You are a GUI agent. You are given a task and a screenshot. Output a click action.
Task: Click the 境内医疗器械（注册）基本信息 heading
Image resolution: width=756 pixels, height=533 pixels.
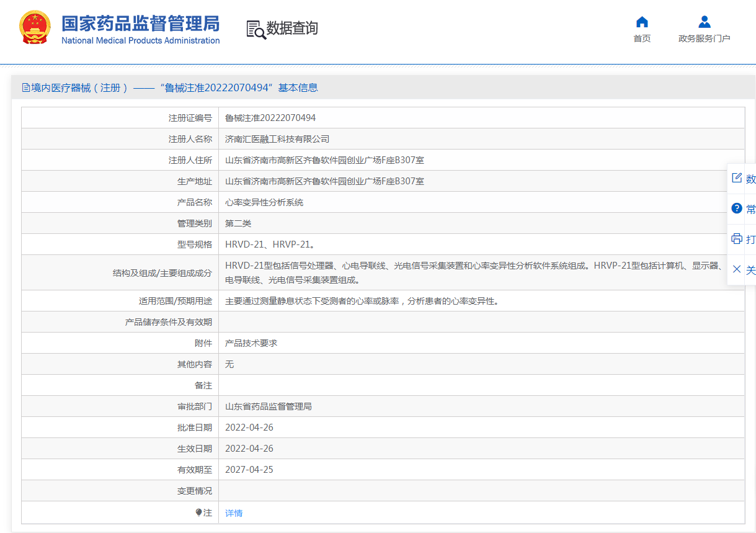click(170, 88)
